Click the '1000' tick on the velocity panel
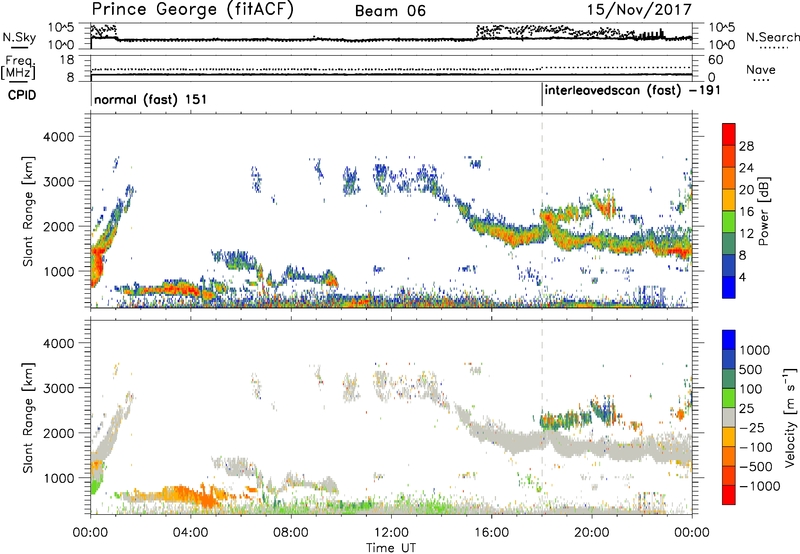This screenshot has height=554, width=800. tap(58, 478)
